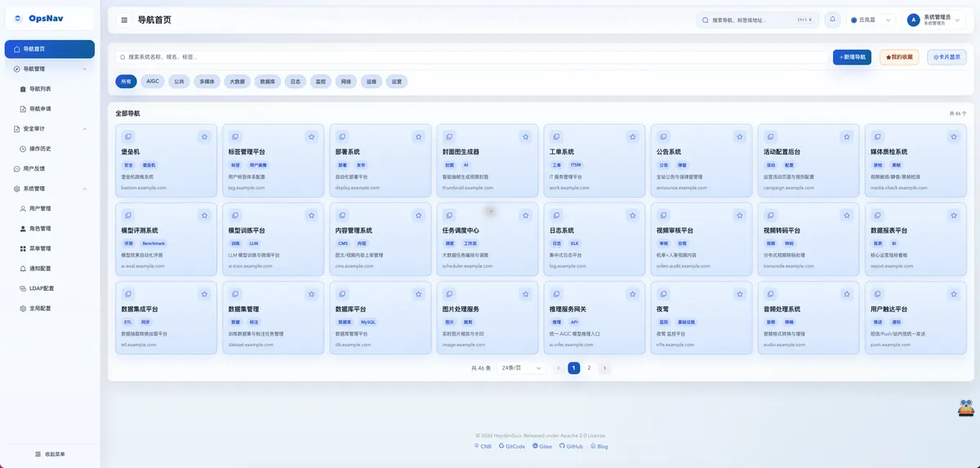
Task: Open the Gitee footer link
Action: 542,447
